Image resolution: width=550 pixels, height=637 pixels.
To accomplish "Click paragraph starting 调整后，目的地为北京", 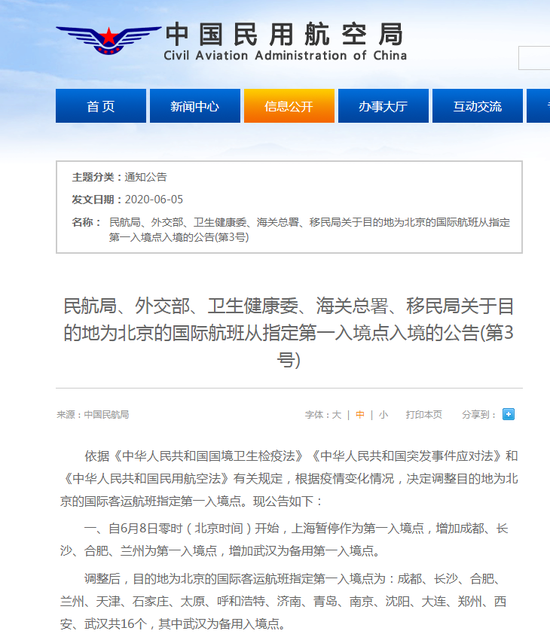I will point(284,601).
